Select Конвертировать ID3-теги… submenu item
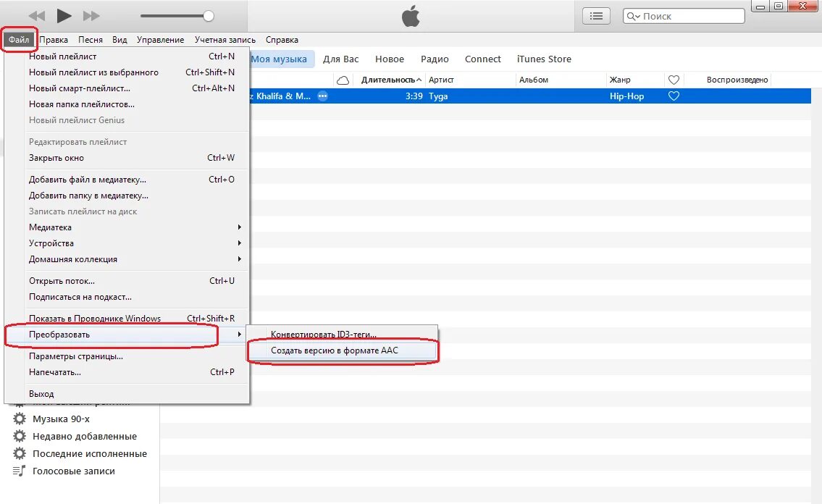Viewport: 822px width, 504px height. [x=343, y=335]
